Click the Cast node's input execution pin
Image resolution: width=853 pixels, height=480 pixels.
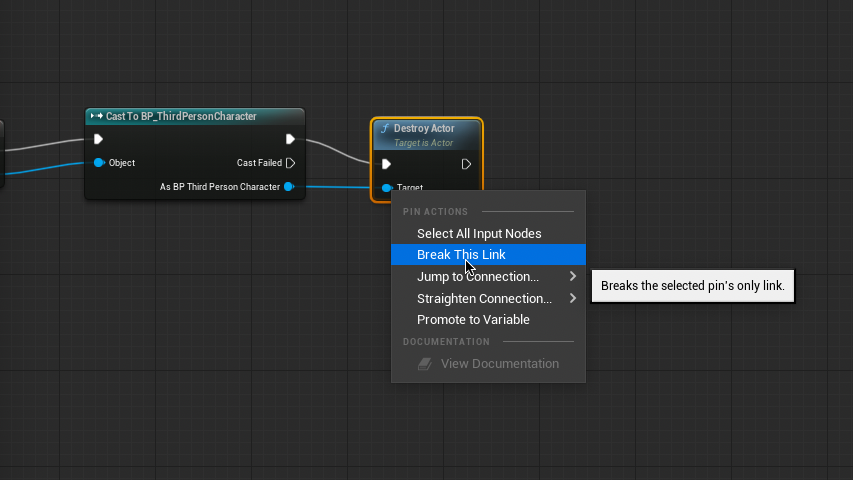(x=98, y=139)
